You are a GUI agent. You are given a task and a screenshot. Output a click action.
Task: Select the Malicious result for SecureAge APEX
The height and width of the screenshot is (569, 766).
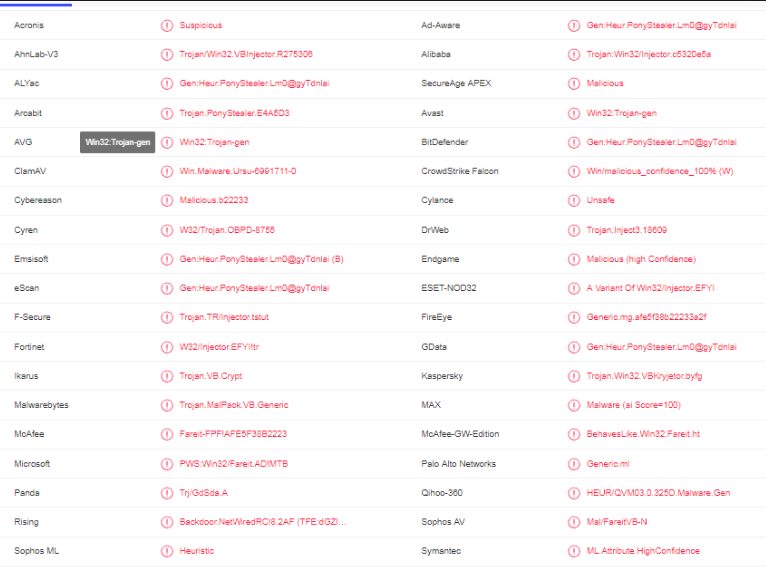tap(605, 84)
